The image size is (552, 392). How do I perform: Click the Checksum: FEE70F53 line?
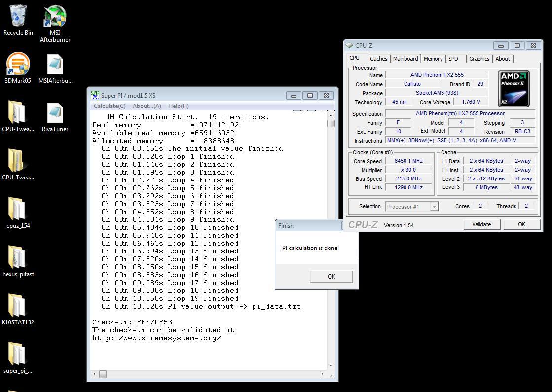tap(132, 322)
